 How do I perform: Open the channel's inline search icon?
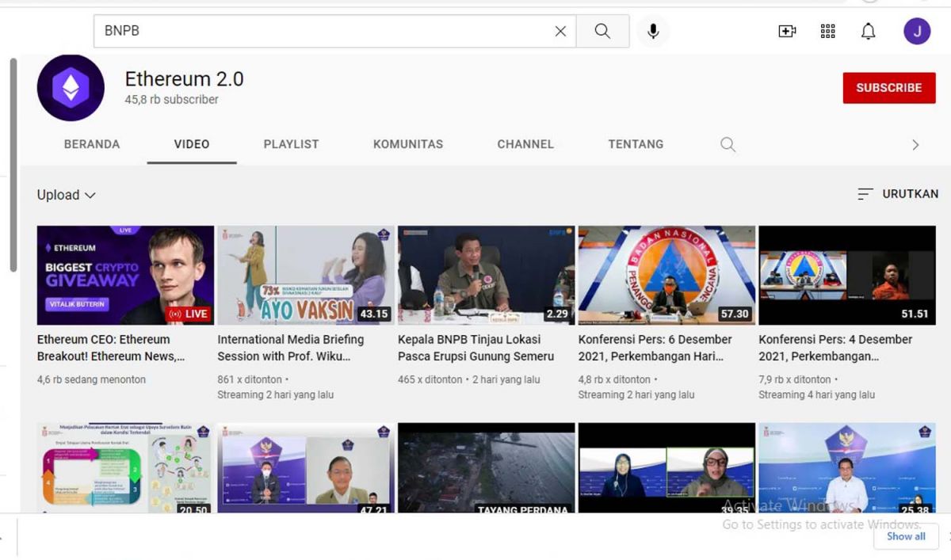tap(728, 145)
